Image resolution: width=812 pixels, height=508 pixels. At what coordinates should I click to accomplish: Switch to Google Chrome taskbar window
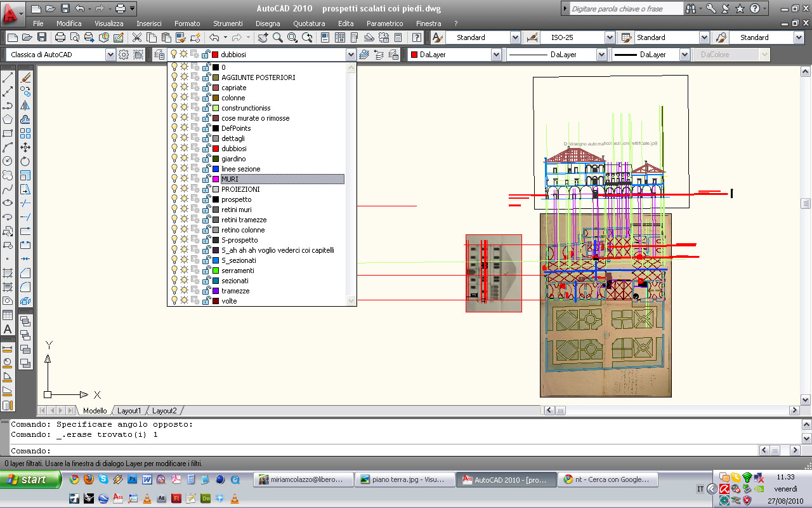tap(608, 479)
